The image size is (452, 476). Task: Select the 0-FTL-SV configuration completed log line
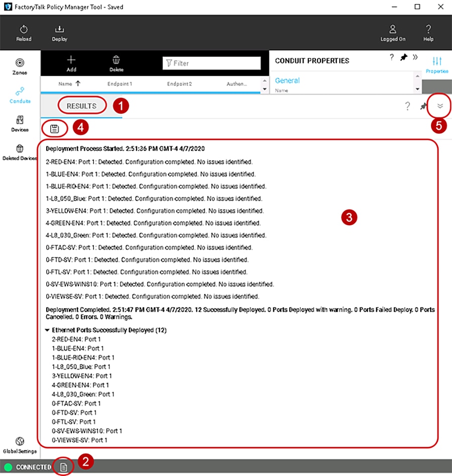(x=147, y=272)
